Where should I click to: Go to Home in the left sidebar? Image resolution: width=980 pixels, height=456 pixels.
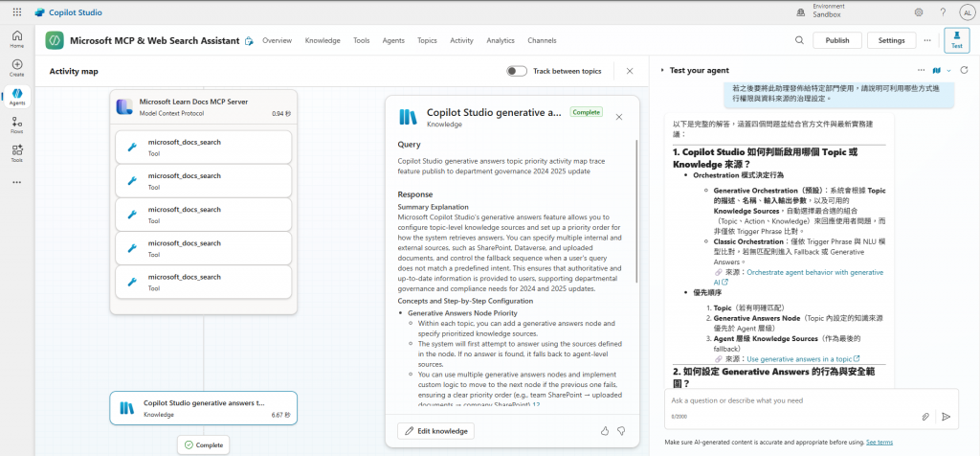click(17, 39)
